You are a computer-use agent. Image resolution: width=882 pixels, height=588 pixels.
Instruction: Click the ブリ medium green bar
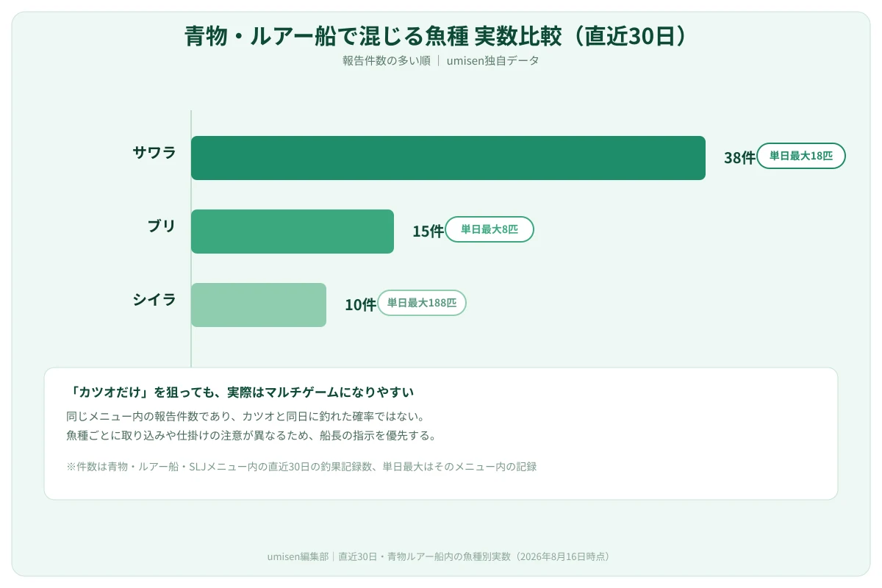coord(293,232)
